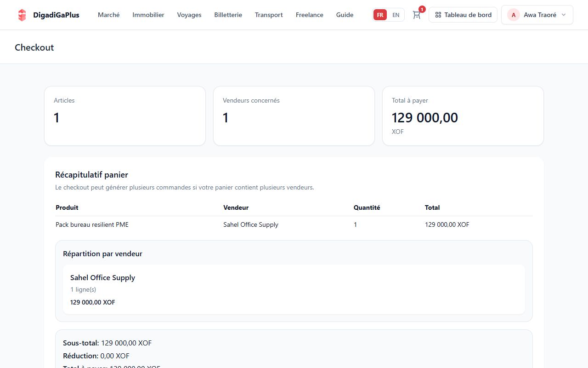Open the Guide menu item
This screenshot has height=368, width=588.
(345, 15)
